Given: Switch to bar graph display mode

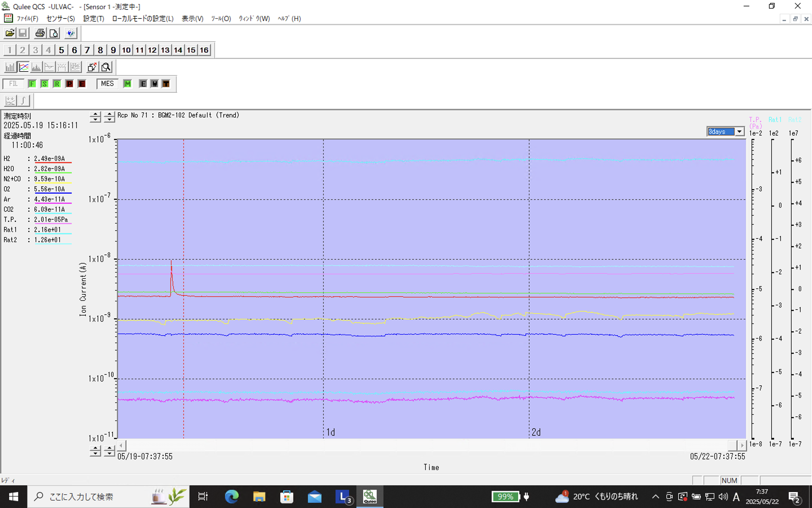Looking at the screenshot, I should (x=10, y=67).
